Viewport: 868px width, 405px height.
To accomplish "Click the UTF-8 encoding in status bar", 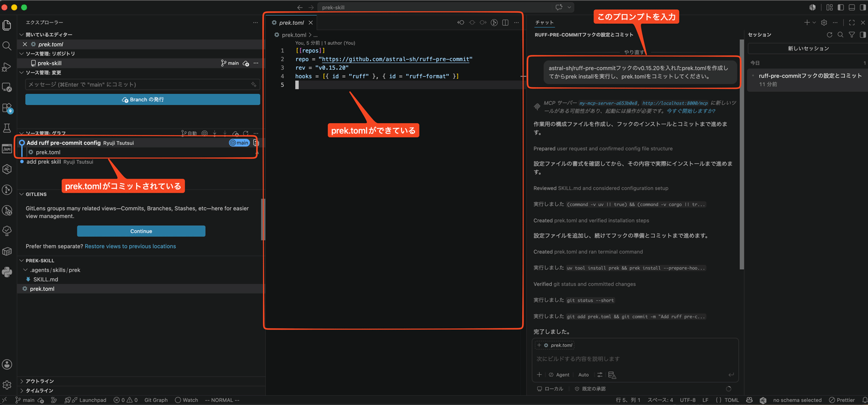I will [x=688, y=400].
